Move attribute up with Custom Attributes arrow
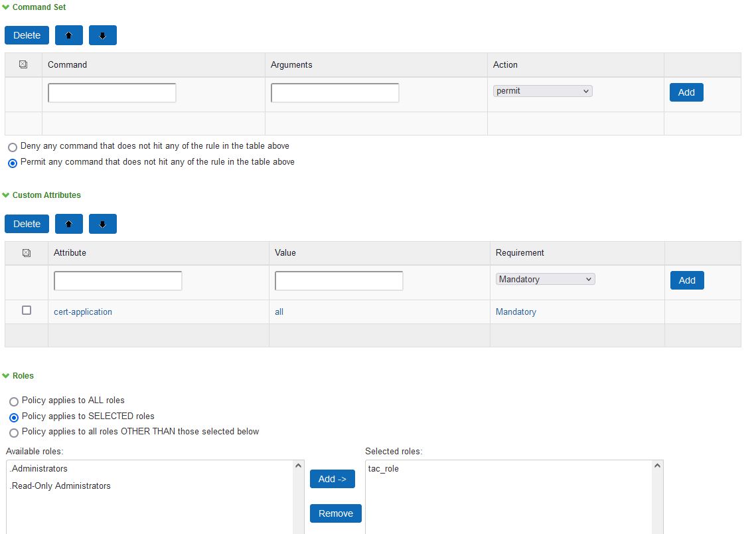This screenshot has width=756, height=534. pos(69,224)
